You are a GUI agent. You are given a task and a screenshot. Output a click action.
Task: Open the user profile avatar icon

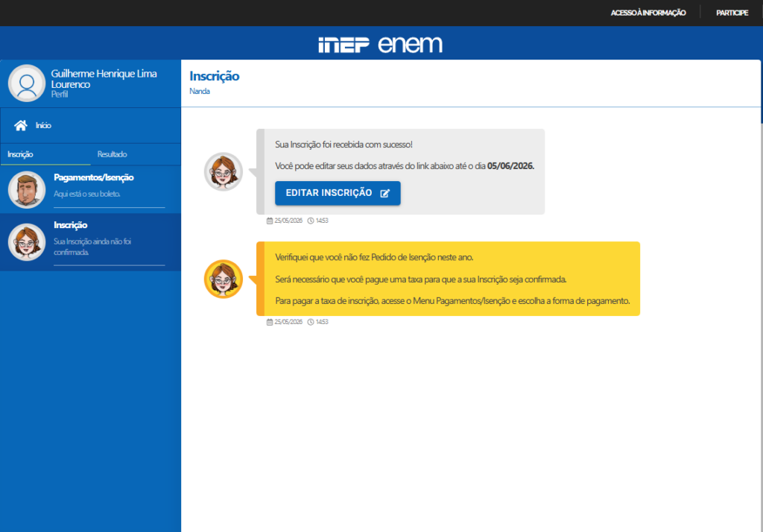click(x=27, y=83)
